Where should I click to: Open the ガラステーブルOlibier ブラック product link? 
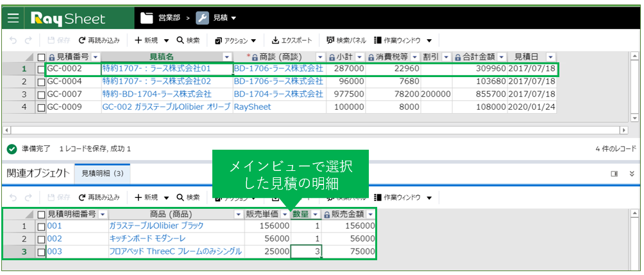tap(156, 226)
